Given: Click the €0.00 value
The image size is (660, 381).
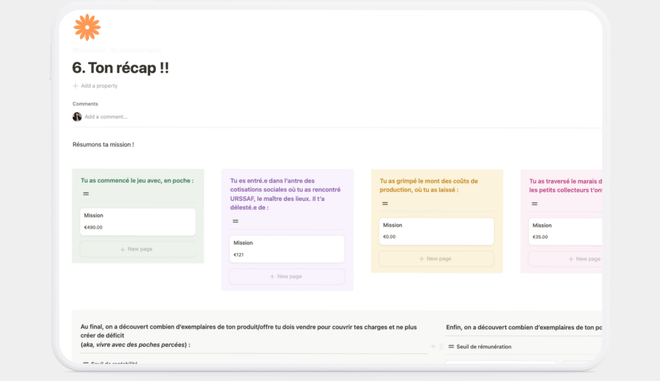Looking at the screenshot, I should click(389, 237).
